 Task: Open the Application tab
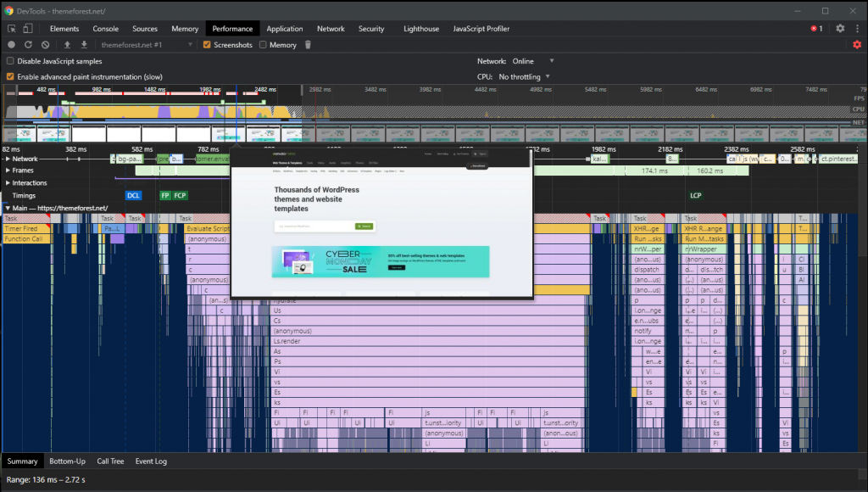pyautogui.click(x=285, y=29)
